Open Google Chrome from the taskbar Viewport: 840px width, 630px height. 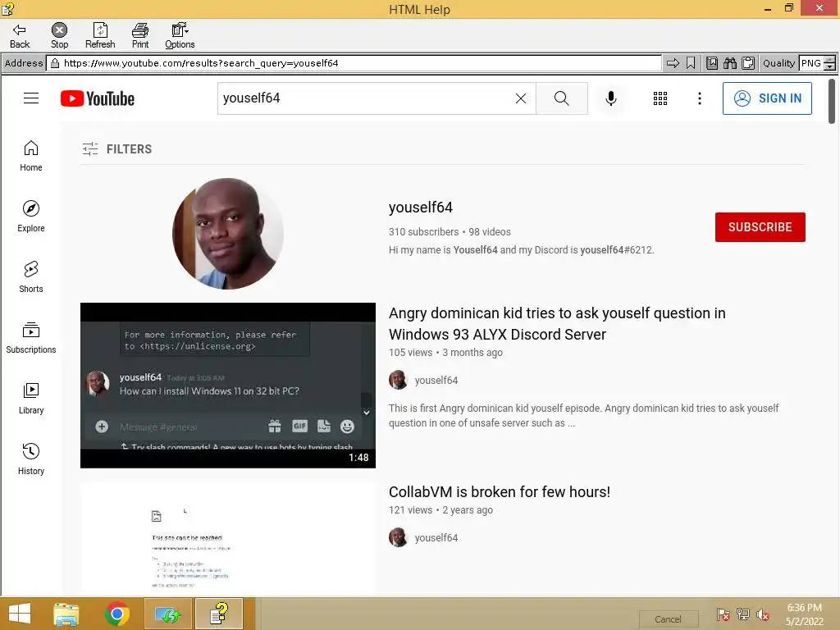point(117,614)
